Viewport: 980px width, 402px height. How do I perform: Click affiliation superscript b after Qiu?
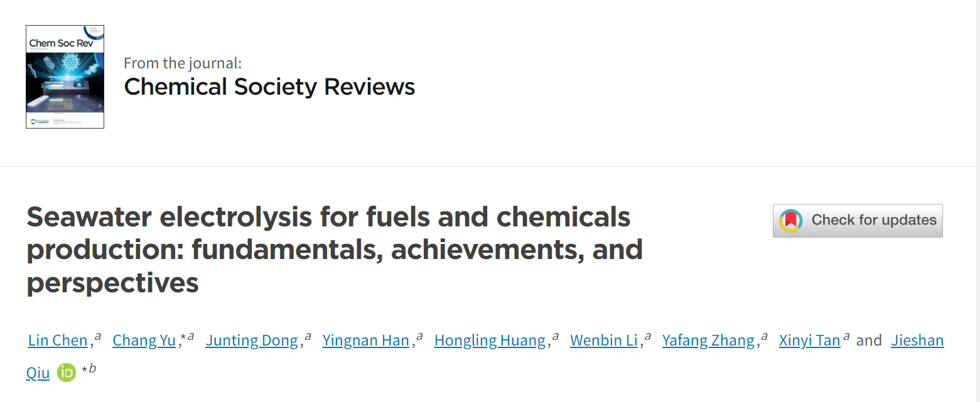click(x=92, y=368)
